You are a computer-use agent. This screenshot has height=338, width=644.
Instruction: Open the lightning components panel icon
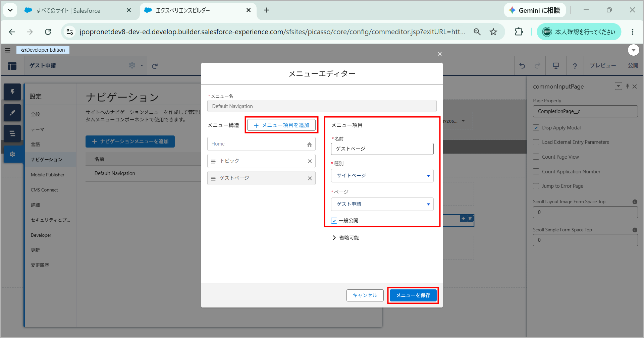tap(12, 92)
